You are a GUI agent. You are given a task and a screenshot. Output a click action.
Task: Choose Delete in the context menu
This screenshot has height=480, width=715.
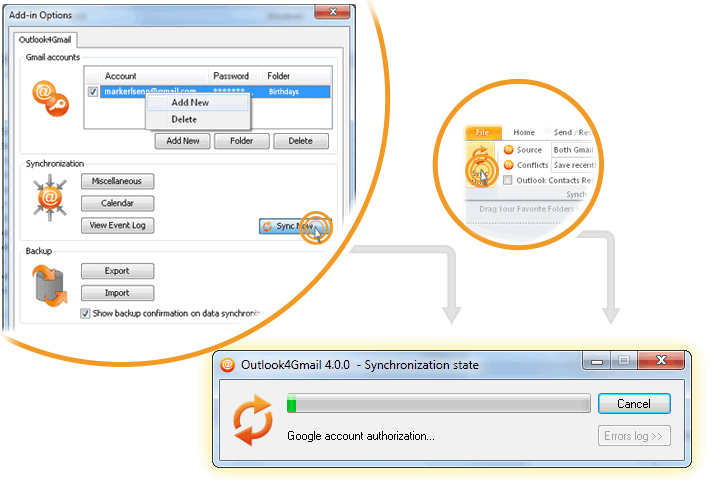[x=198, y=119]
